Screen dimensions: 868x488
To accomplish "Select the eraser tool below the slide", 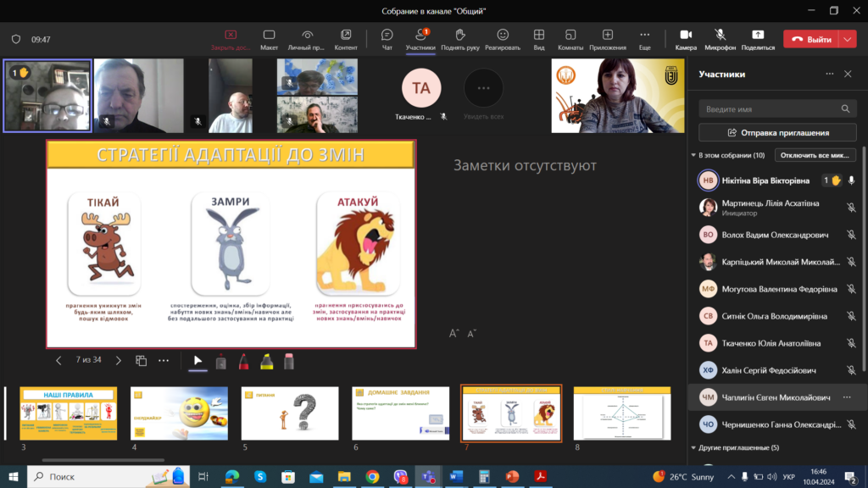I will (x=288, y=361).
